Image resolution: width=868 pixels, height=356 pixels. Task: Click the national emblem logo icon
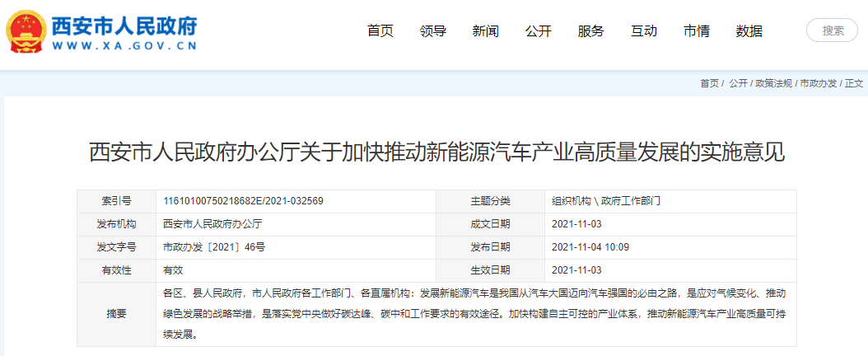coord(26,31)
